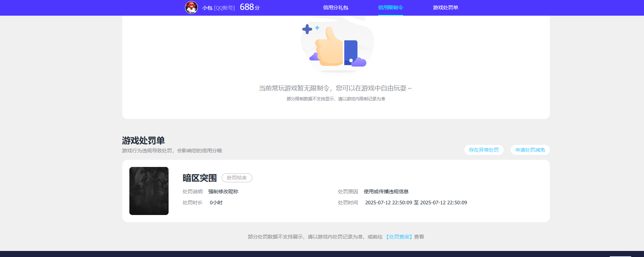Click the 申请处罚减免 button
The height and width of the screenshot is (257, 644).
tap(530, 150)
